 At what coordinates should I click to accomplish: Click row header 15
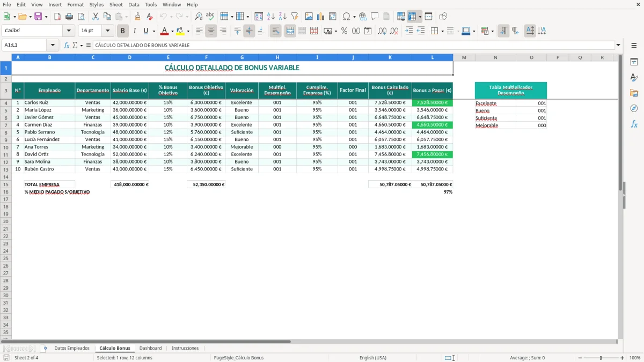pos(5,184)
